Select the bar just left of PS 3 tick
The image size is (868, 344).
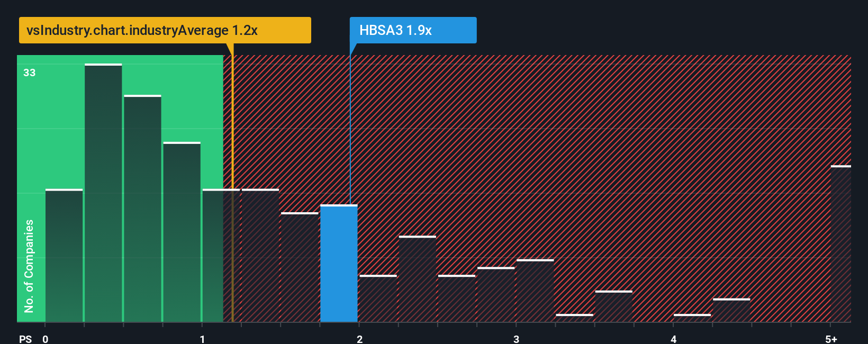[496, 295]
